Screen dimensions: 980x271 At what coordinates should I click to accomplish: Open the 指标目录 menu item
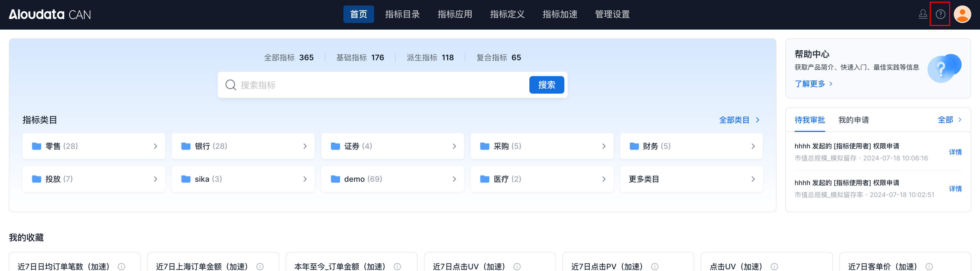(402, 15)
